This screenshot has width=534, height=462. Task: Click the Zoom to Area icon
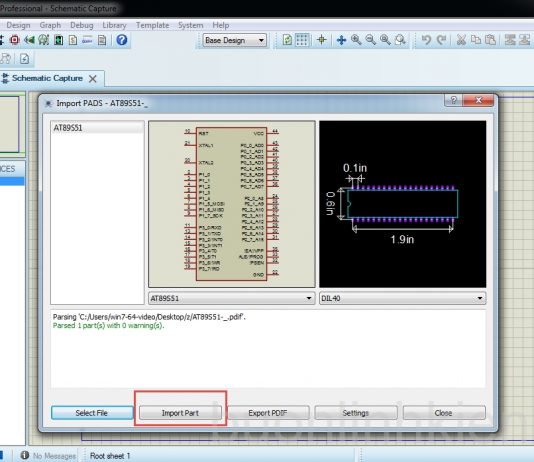click(400, 40)
